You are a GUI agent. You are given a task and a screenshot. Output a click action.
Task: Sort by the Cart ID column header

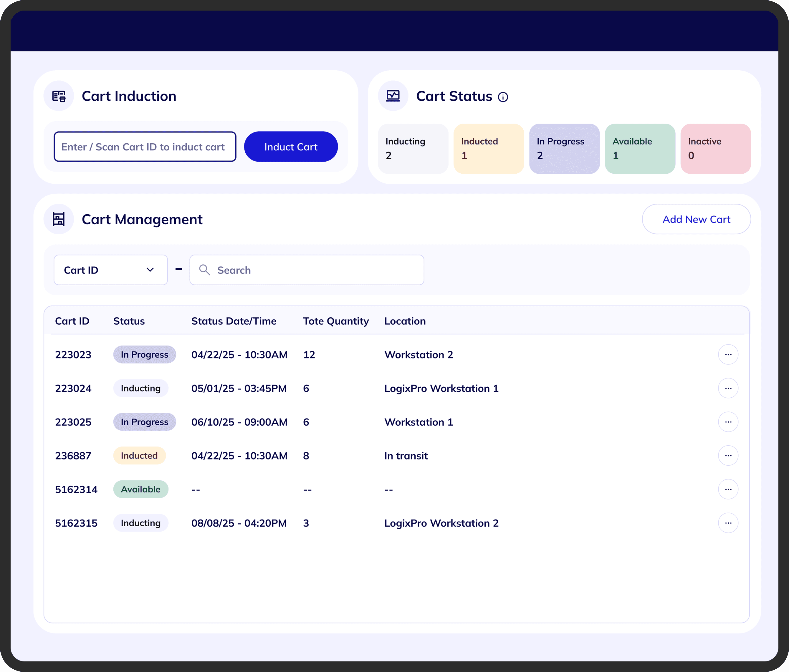[72, 321]
